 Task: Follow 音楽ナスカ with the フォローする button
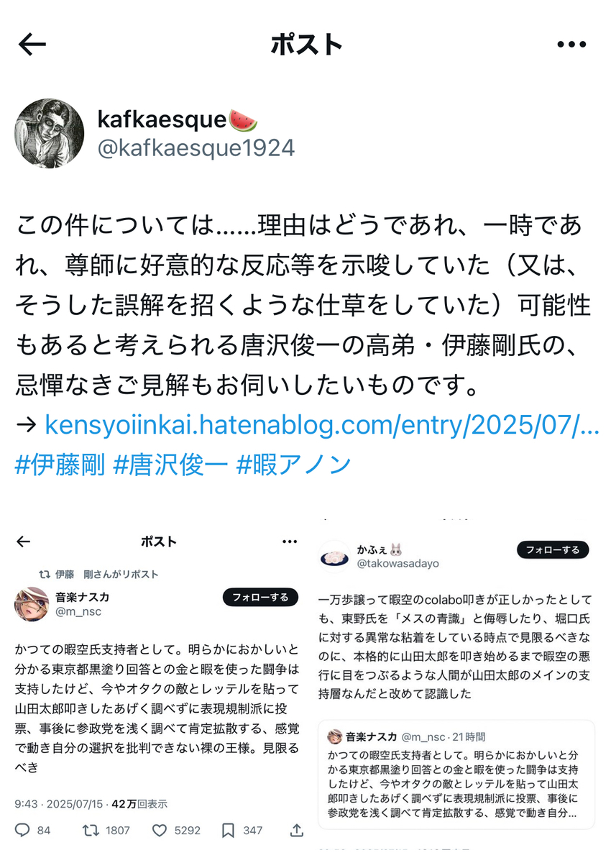pyautogui.click(x=260, y=598)
